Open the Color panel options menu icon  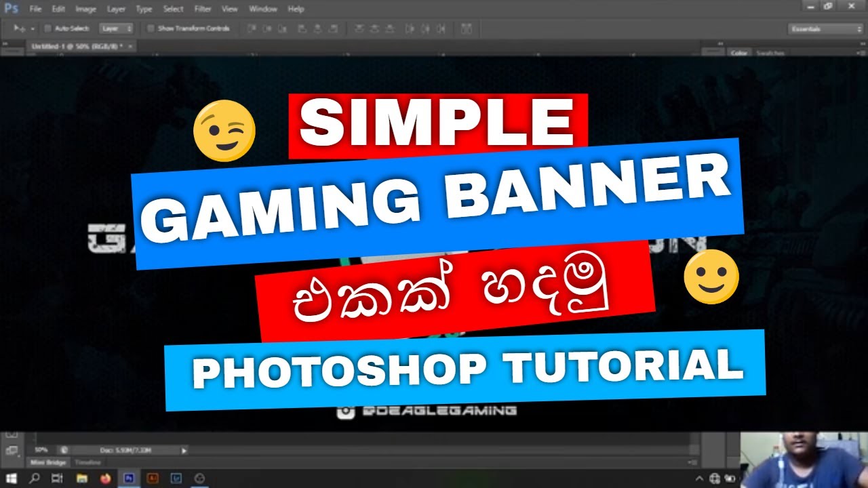pos(861,53)
